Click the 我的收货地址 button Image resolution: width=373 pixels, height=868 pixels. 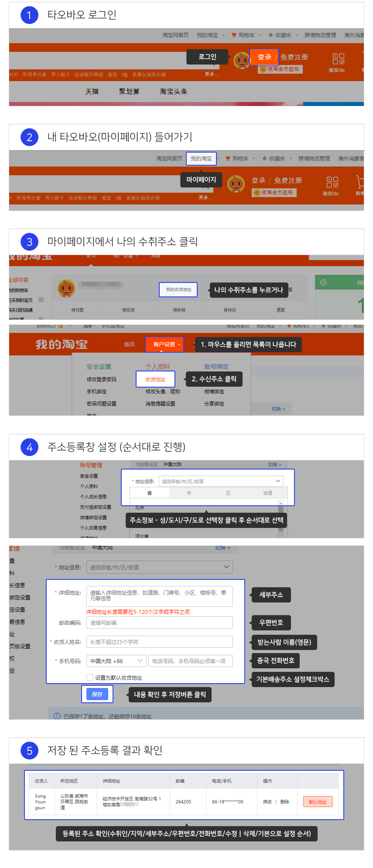[x=178, y=290]
